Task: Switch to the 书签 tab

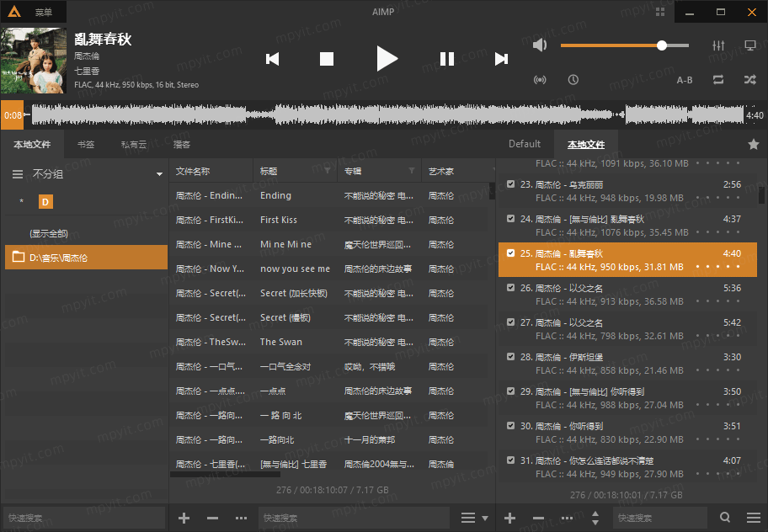Action: pyautogui.click(x=86, y=145)
